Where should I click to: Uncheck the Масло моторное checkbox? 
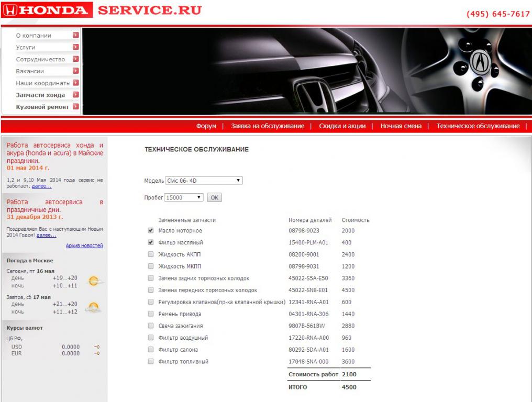(151, 230)
